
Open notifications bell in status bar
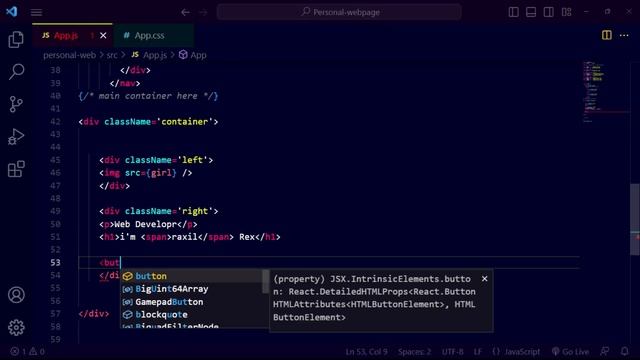[624, 351]
